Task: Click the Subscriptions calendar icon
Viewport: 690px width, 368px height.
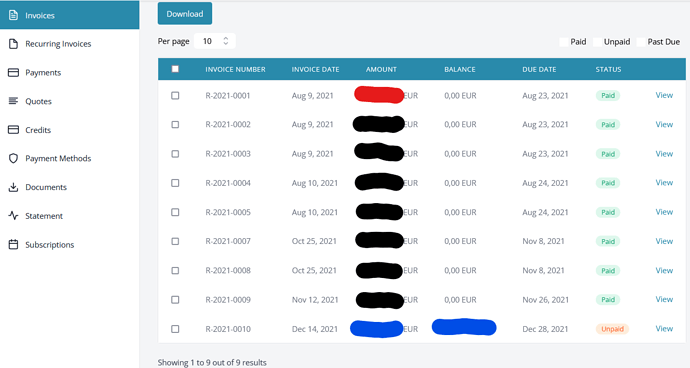Action: coord(14,244)
